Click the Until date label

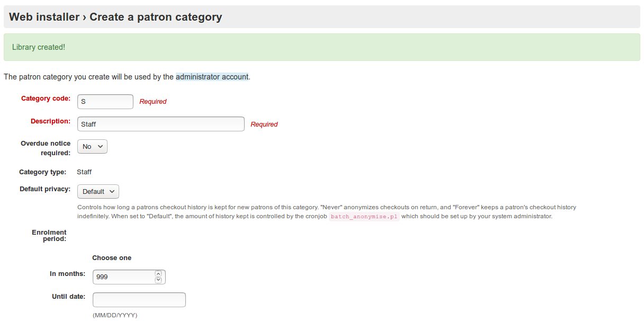[x=68, y=297]
